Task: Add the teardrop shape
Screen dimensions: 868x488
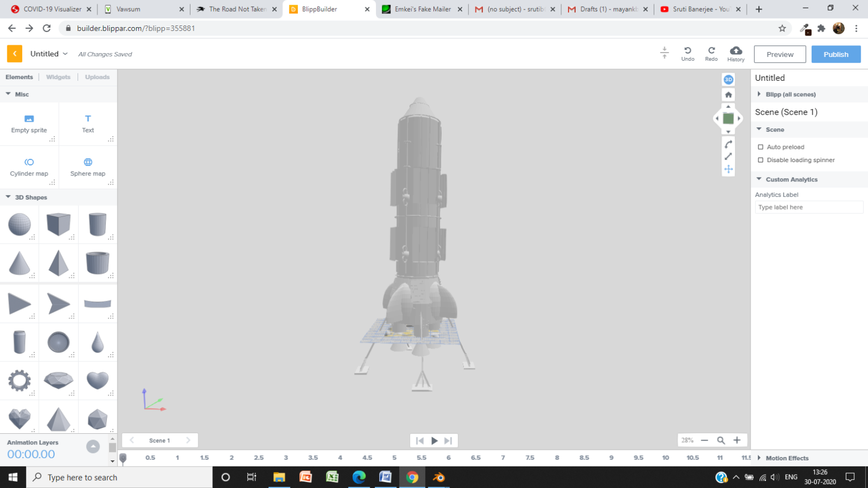Action: click(x=97, y=342)
